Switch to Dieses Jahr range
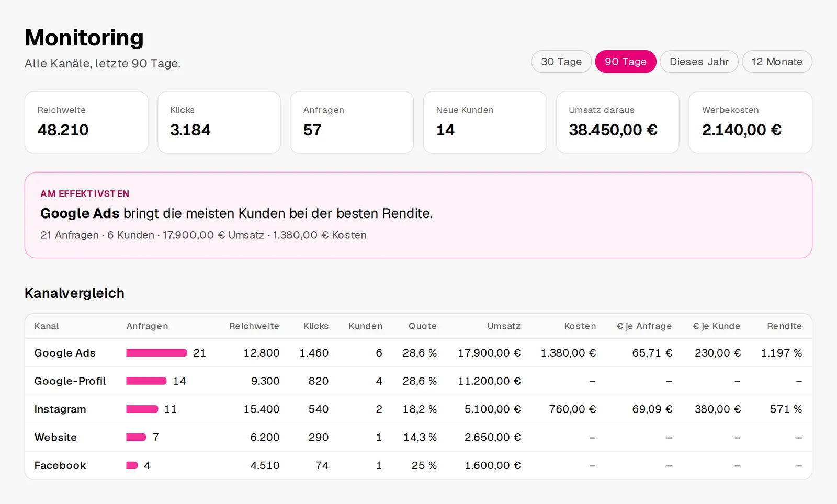837x504 pixels. tap(699, 62)
